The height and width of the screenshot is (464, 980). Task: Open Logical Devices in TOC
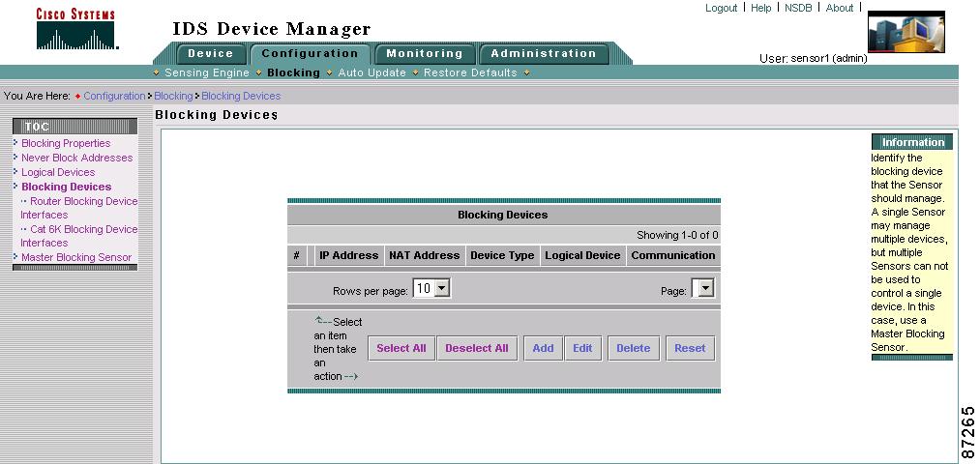click(58, 172)
